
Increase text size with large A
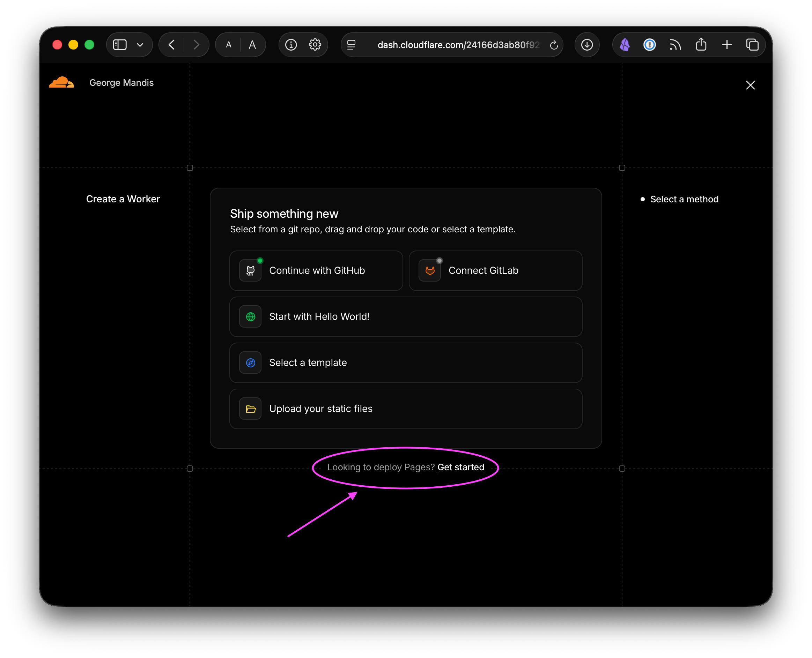pos(252,45)
